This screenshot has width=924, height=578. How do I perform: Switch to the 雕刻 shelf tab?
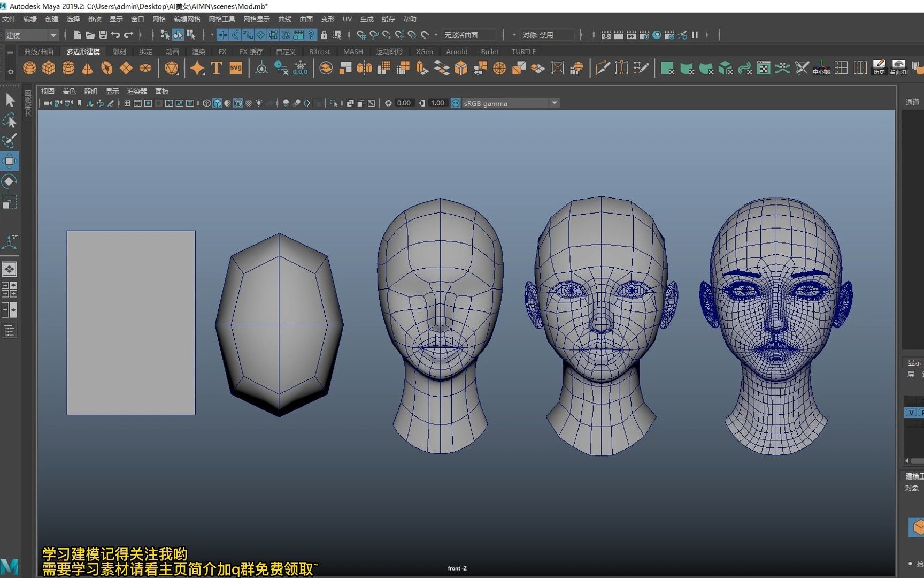[119, 52]
